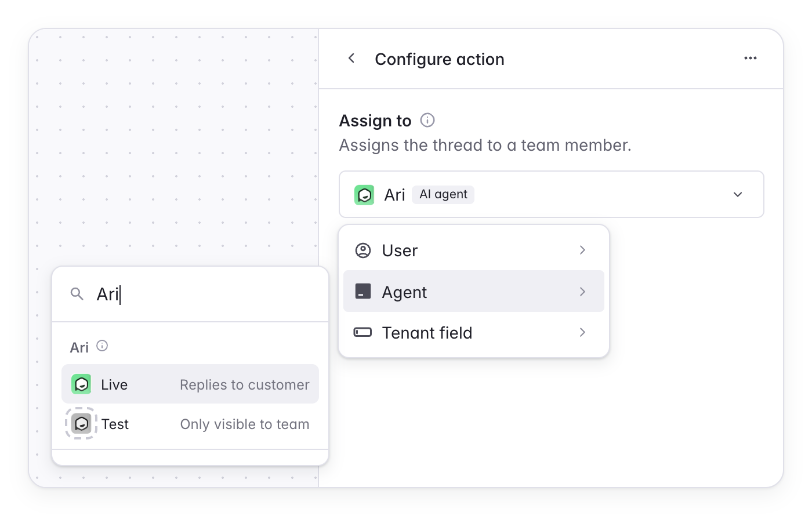Expand the Tenant field submenu chevron

(x=582, y=333)
